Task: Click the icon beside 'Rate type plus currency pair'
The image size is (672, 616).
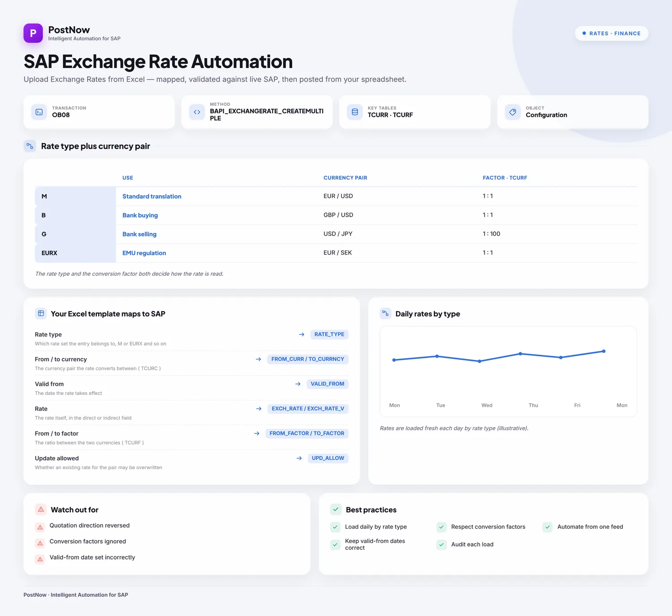Action: [x=30, y=146]
